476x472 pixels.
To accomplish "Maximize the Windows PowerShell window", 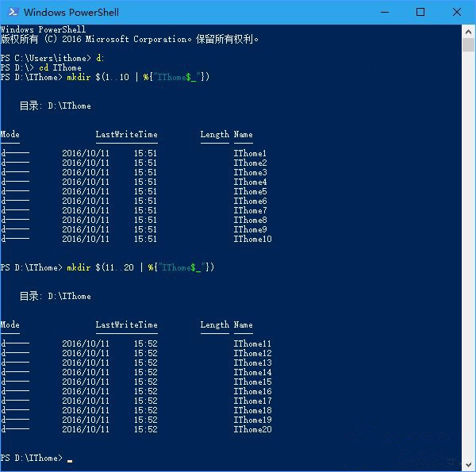I will 420,12.
